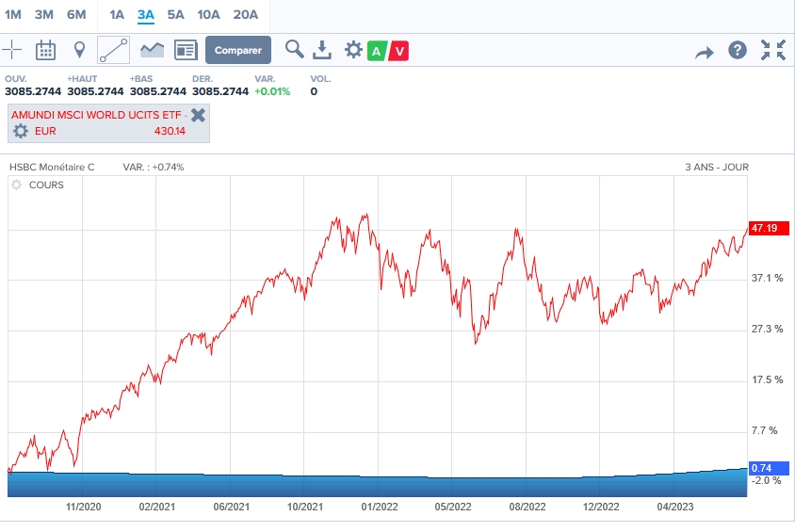795x532 pixels.
Task: Open the calendar date picker
Action: pos(46,50)
